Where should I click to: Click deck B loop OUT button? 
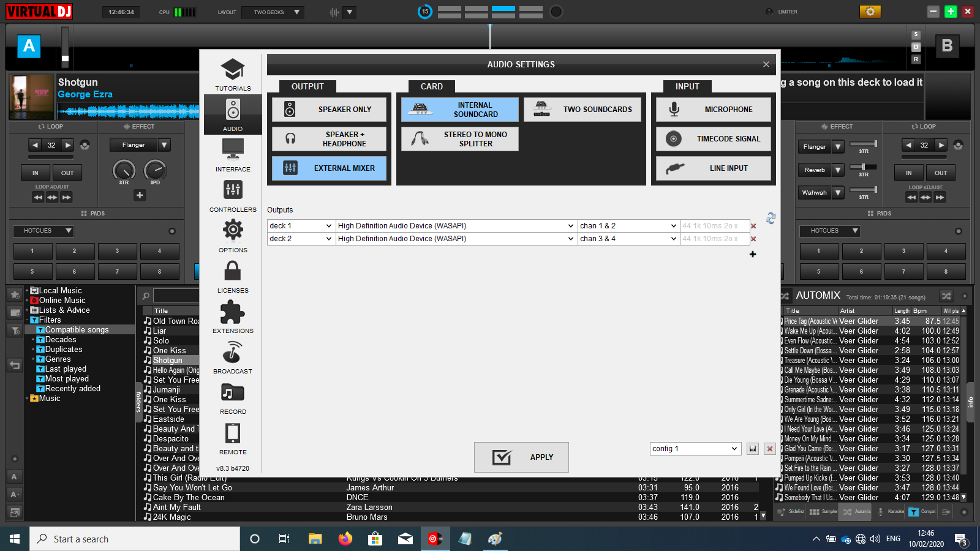pyautogui.click(x=941, y=173)
